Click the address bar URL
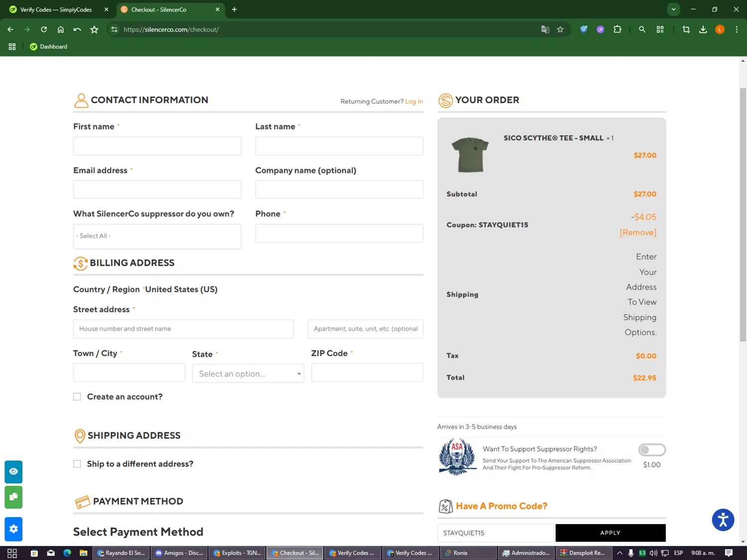 coord(171,29)
